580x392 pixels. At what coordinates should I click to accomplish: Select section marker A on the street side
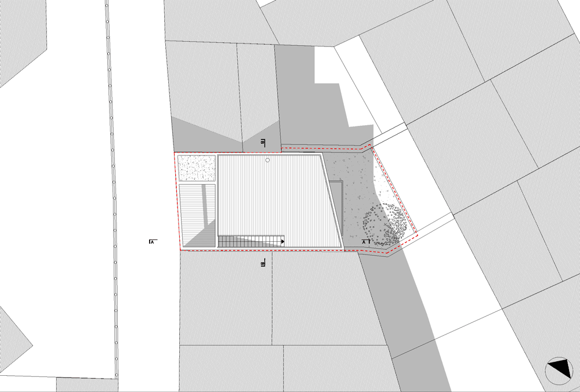click(153, 242)
